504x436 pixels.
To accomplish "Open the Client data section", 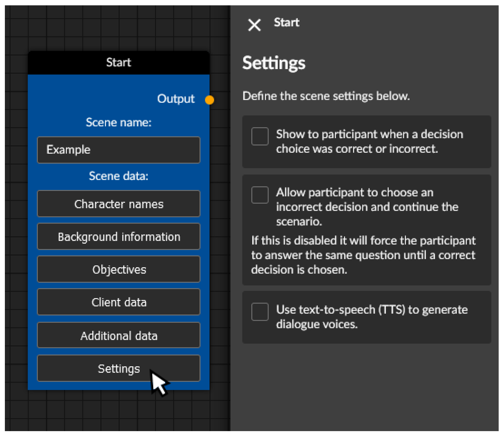I will [119, 302].
